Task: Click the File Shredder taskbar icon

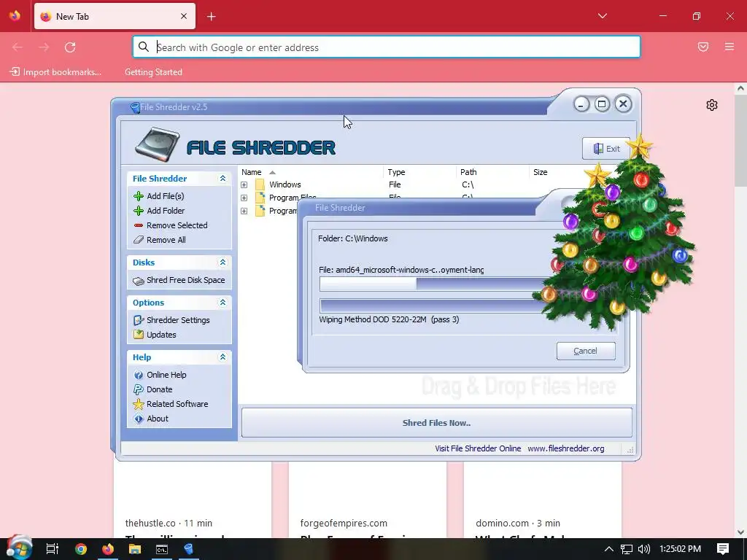Action: [x=189, y=549]
